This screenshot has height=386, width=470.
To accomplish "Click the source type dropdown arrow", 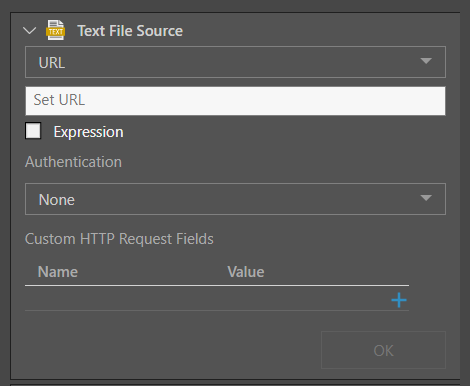I will coord(426,61).
